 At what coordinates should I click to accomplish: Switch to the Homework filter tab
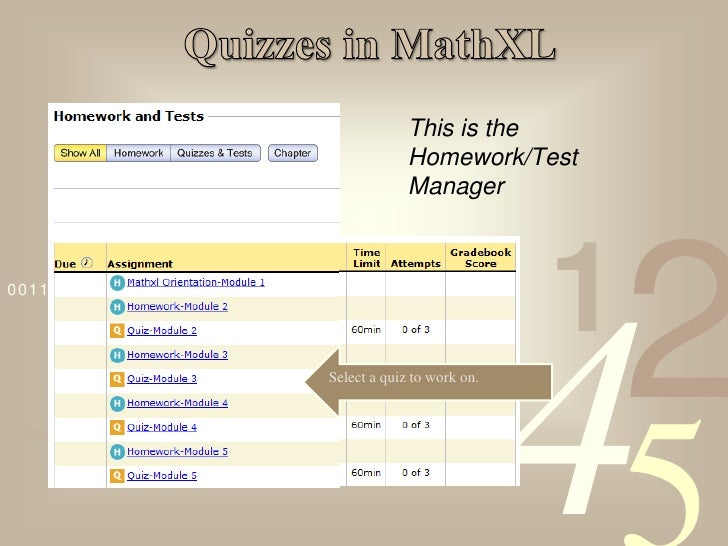pyautogui.click(x=138, y=153)
